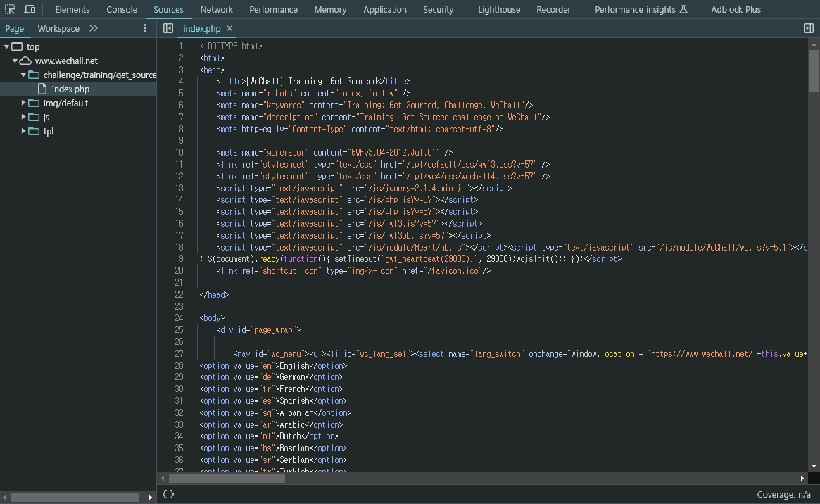Image resolution: width=820 pixels, height=504 pixels.
Task: Expand the img/default folder
Action: [x=23, y=103]
